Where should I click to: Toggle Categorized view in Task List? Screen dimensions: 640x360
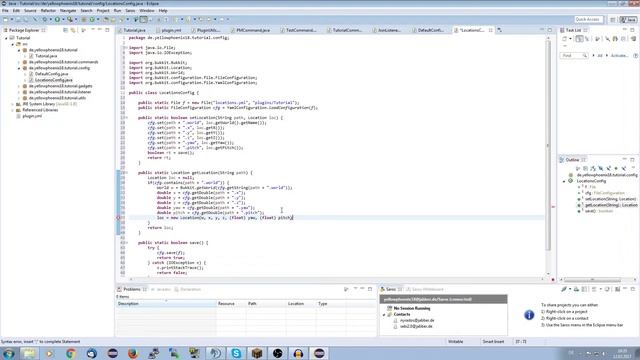579,39
